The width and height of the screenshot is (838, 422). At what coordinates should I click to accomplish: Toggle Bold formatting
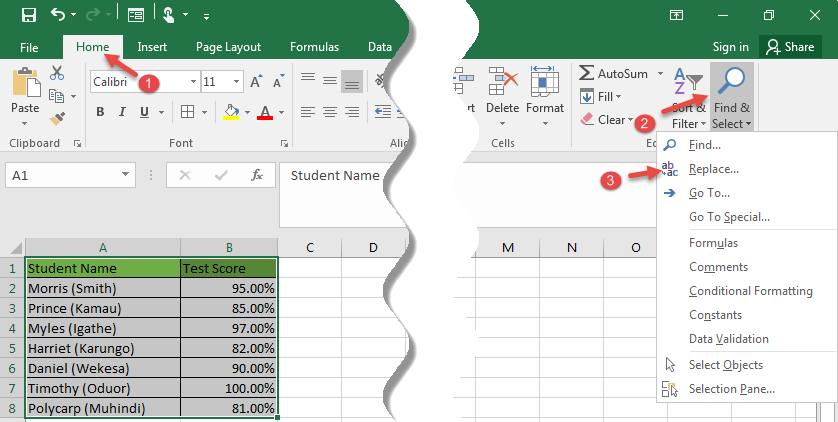click(x=100, y=112)
